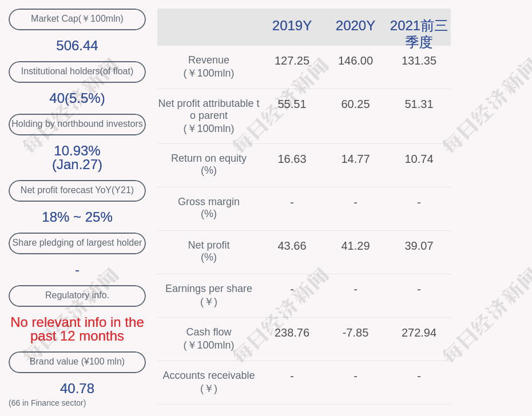Click Holding by northbound investors pill
This screenshot has width=532, height=416.
tap(77, 125)
